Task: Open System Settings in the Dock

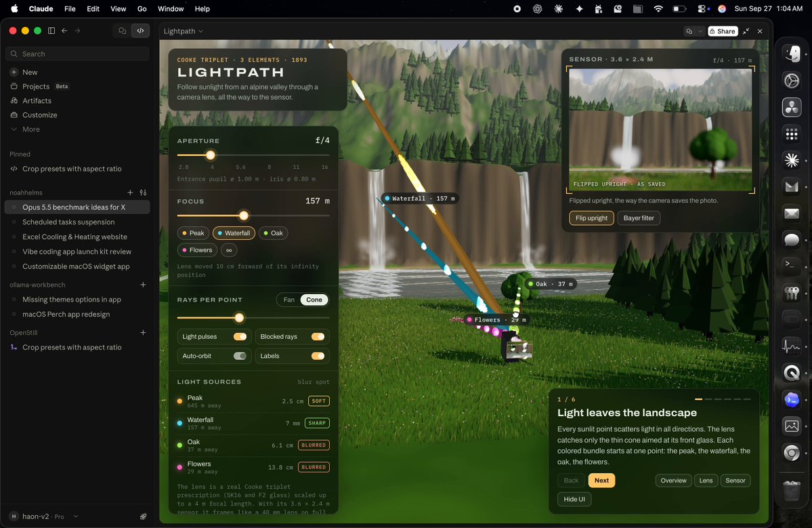Action: pyautogui.click(x=792, y=80)
